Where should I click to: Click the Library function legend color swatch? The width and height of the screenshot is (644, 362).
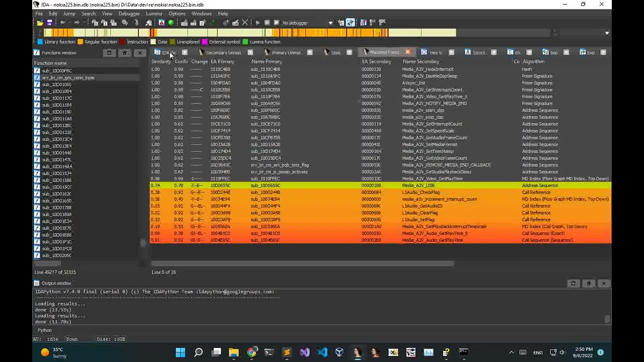40,42
